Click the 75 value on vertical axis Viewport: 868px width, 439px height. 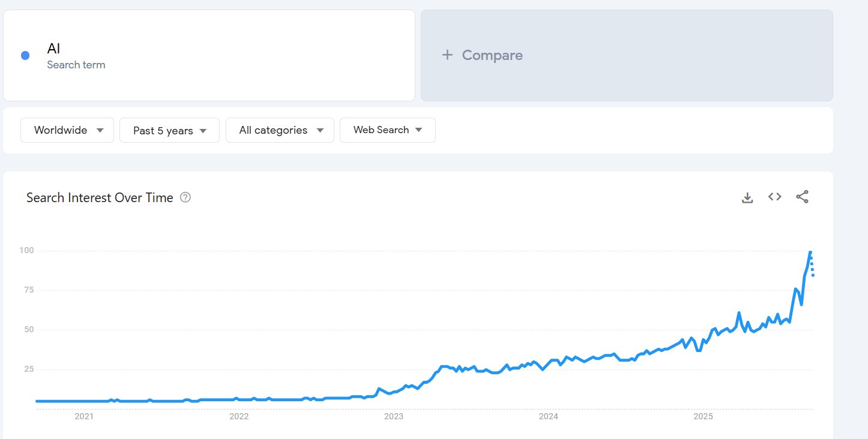pyautogui.click(x=26, y=290)
